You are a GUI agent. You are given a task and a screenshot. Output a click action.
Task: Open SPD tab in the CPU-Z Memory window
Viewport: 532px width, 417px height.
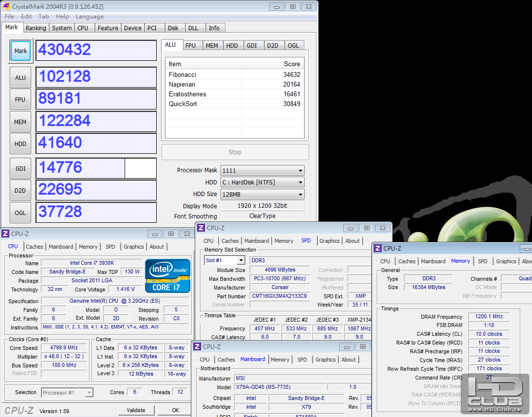pyautogui.click(x=483, y=261)
